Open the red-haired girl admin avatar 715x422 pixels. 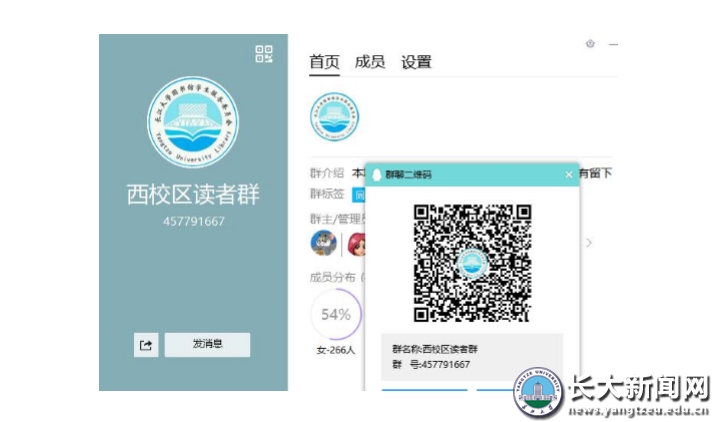pos(357,244)
